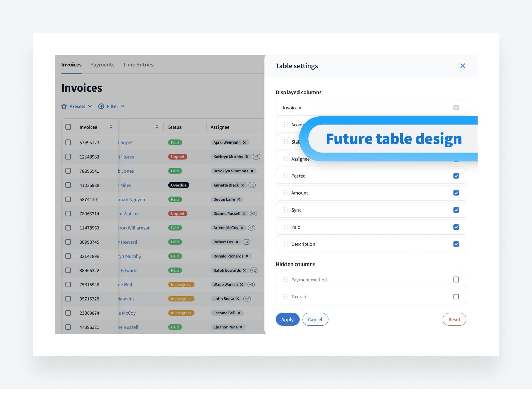Enable the Payment method column checkbox

456,280
